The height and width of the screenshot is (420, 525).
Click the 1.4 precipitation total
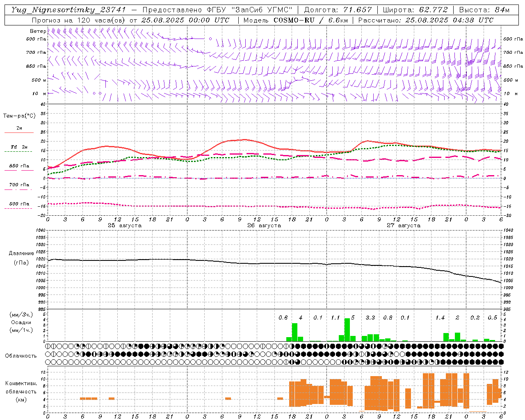[440, 318]
